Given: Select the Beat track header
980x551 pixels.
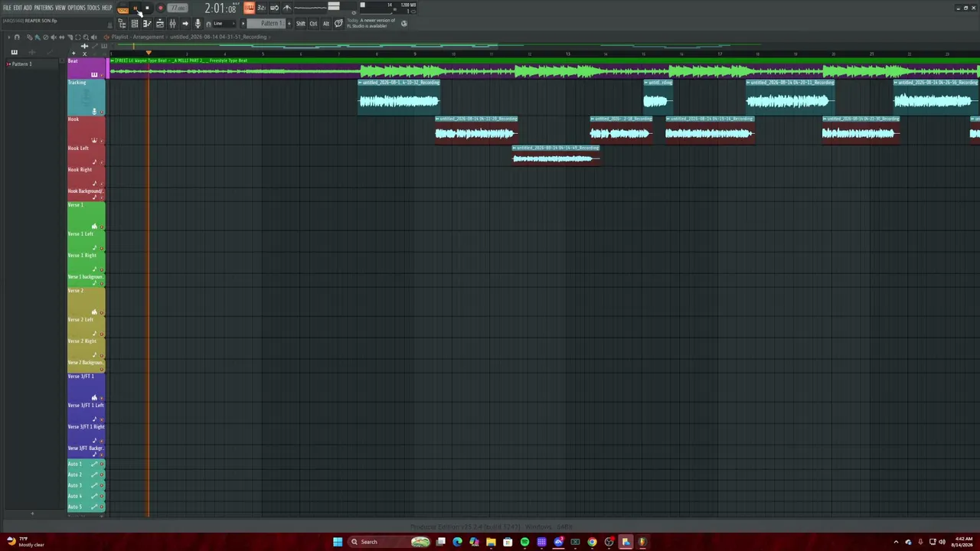Looking at the screenshot, I should coord(86,68).
